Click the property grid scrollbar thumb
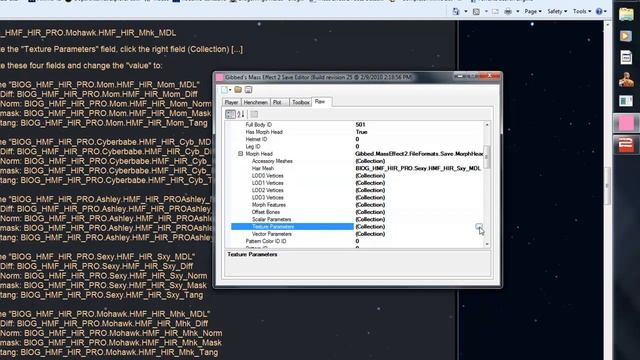This screenshot has width=640, height=360. point(487,156)
